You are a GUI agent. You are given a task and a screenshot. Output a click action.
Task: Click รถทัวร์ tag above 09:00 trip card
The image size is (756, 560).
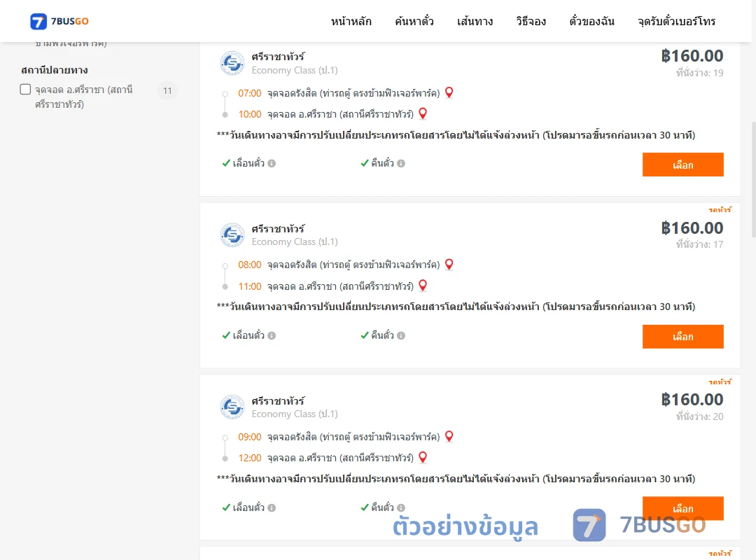pos(720,382)
